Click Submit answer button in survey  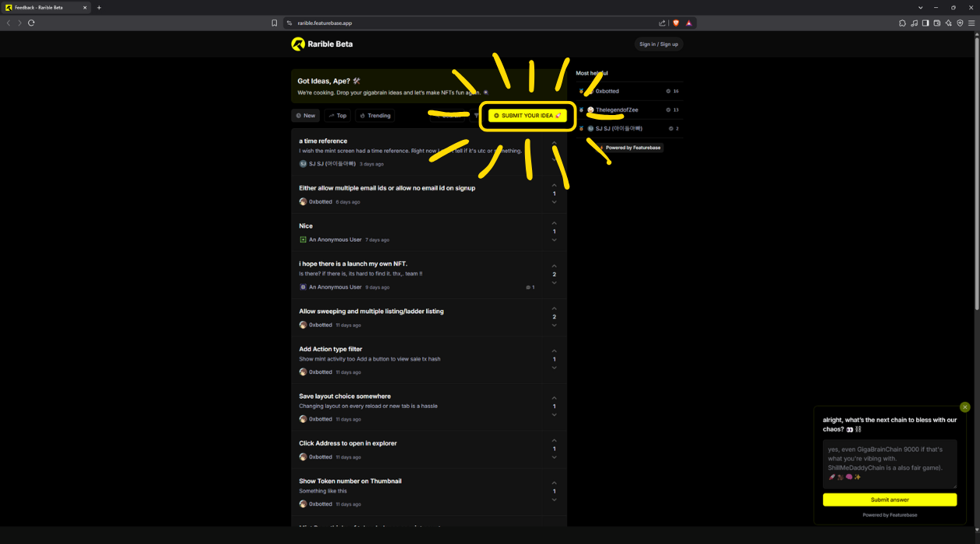[x=890, y=500]
